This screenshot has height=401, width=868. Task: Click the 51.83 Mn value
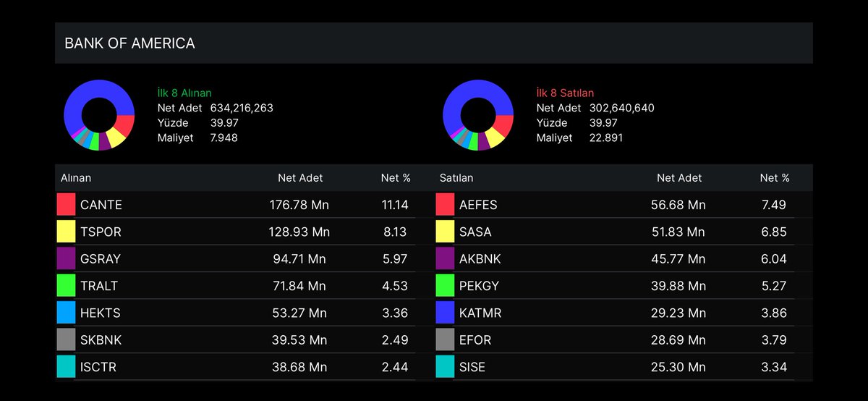[x=678, y=232]
